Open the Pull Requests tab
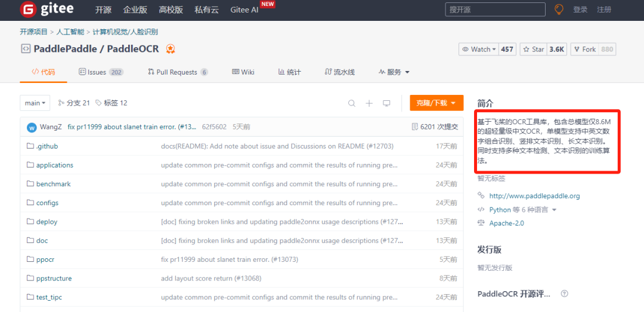Viewport: 644px width, 312px height. click(x=178, y=72)
